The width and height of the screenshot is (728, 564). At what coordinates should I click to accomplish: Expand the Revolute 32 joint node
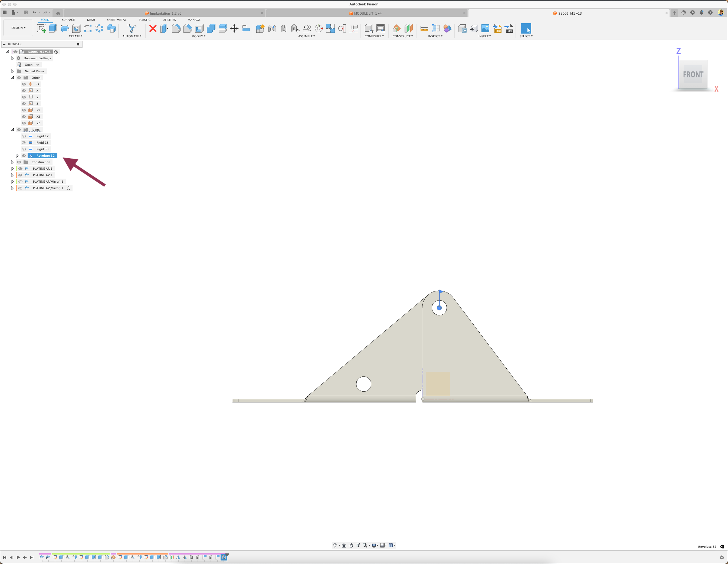[x=17, y=156]
